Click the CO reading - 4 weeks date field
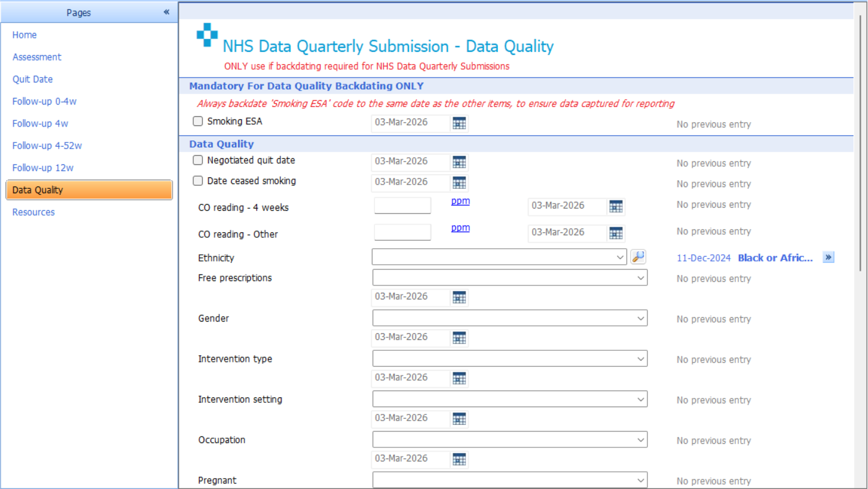This screenshot has width=868, height=489. [x=568, y=206]
